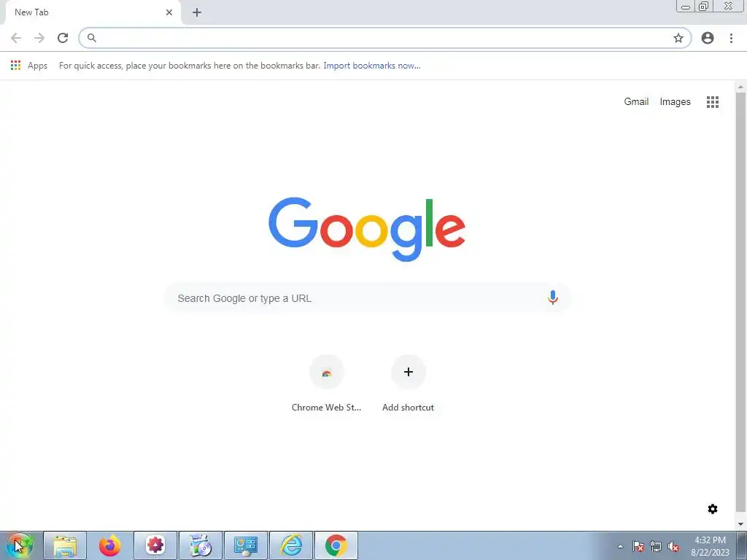Go forward with the forward arrow
This screenshot has width=747, height=560.
(x=39, y=38)
